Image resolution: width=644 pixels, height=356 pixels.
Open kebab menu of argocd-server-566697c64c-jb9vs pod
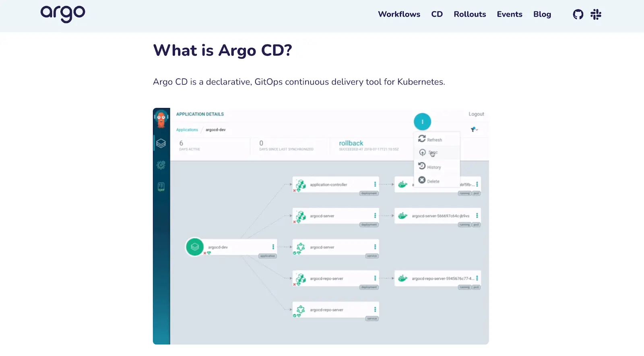point(477,215)
